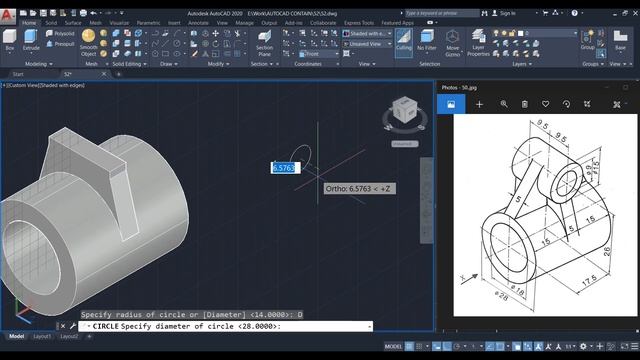Switch to the Layout1 tab
640x360 pixels.
click(42, 336)
